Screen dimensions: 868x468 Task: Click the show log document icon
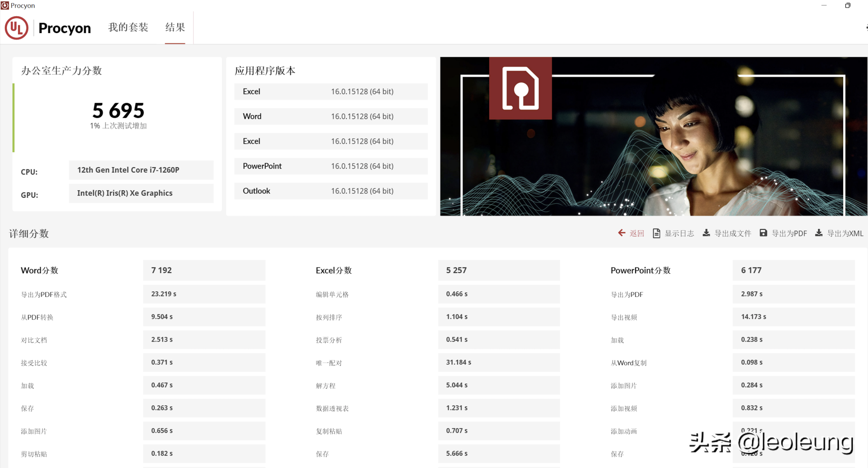coord(656,233)
